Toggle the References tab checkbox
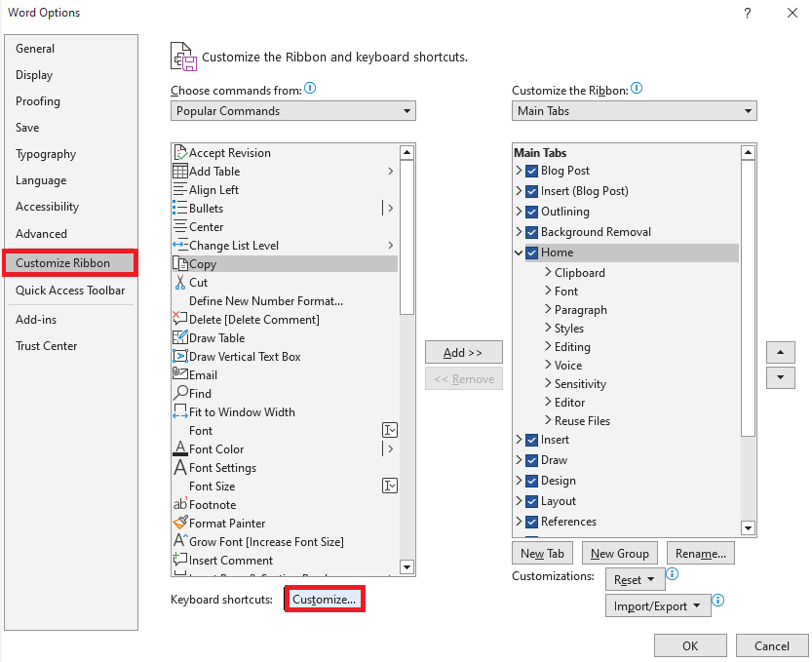This screenshot has width=812, height=662. pos(531,522)
